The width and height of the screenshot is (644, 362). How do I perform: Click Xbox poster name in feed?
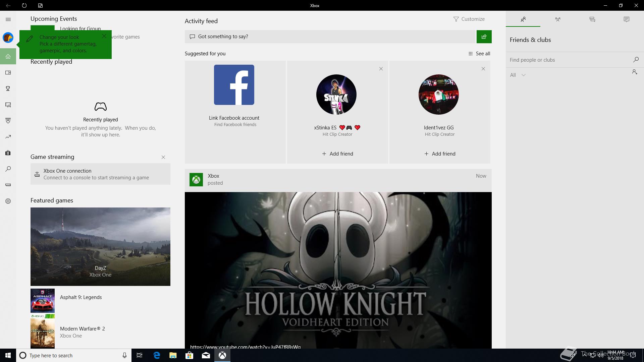[x=213, y=176]
